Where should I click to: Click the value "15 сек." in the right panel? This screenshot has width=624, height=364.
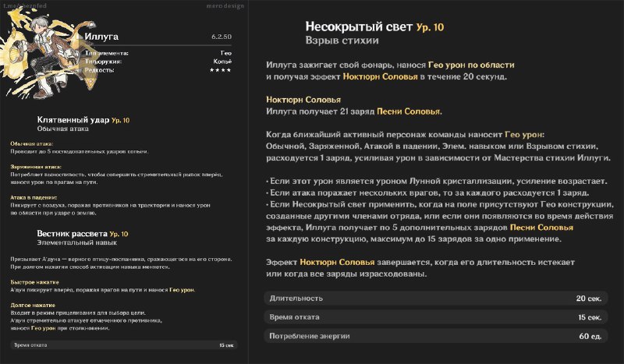click(x=590, y=317)
